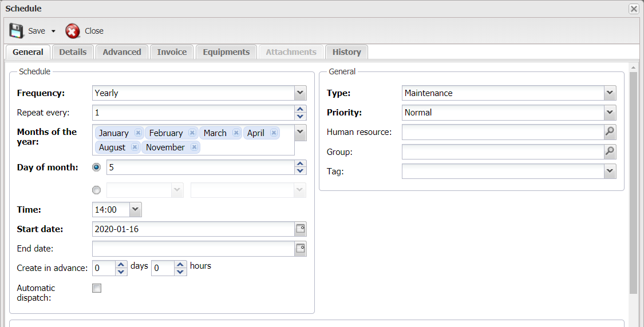Click into the End date input field
Image resolution: width=644 pixels, height=327 pixels.
tap(193, 249)
